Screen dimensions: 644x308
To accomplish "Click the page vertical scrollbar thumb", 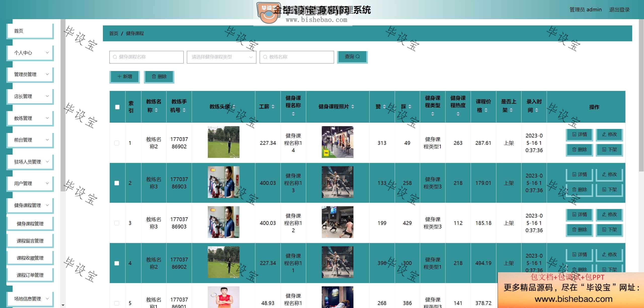I will tap(641, 96).
